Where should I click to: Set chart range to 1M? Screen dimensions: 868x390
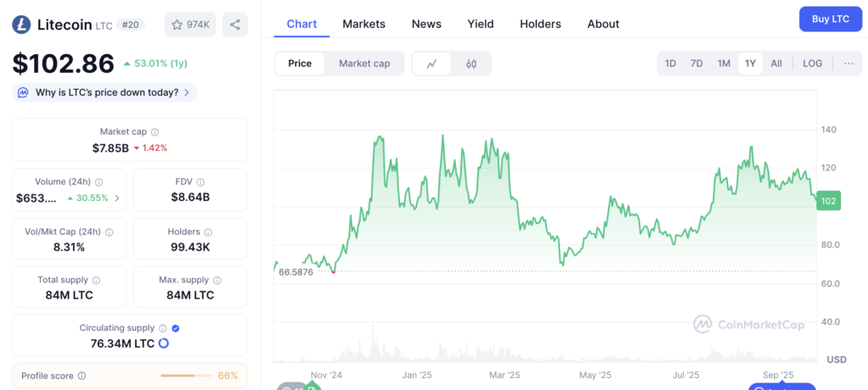(x=724, y=63)
